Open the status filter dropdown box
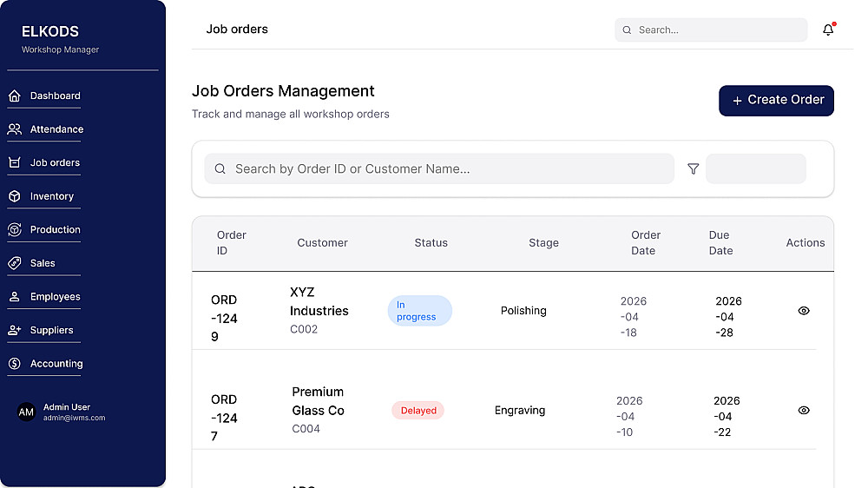 click(x=755, y=169)
